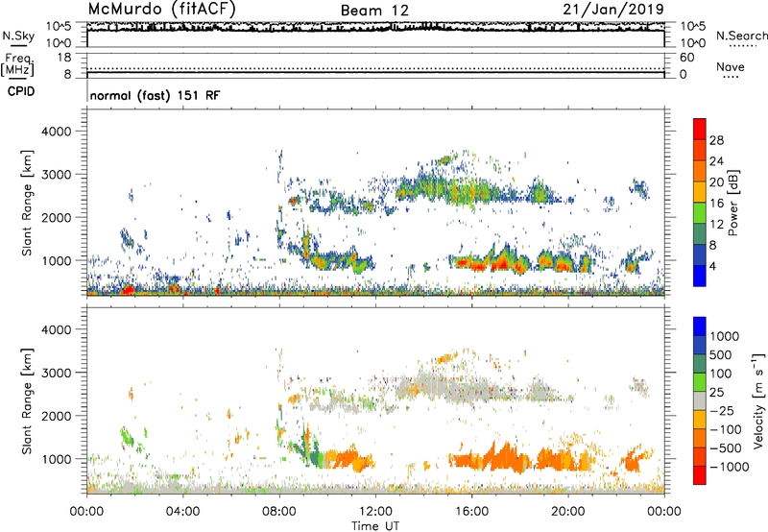768x532 pixels.
Task: Select the 20:00 time tick label
Action: click(x=567, y=512)
